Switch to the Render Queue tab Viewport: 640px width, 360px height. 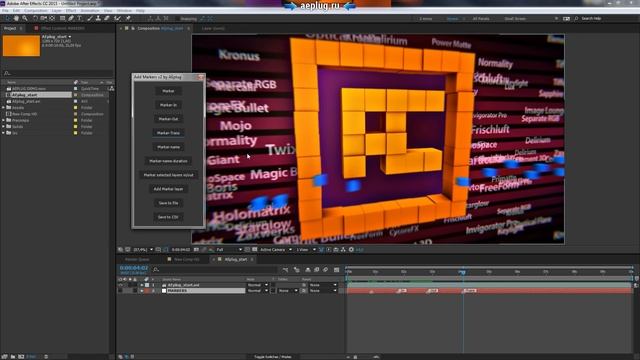[x=137, y=260]
